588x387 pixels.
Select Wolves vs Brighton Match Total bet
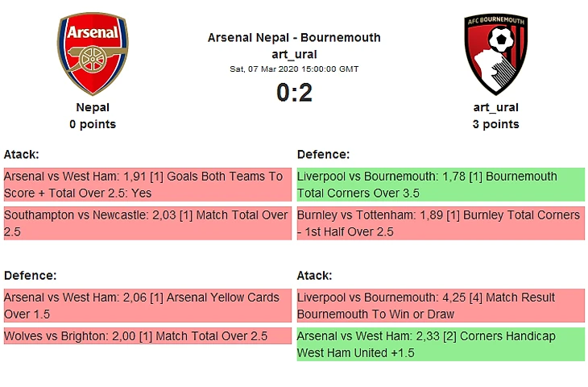[x=147, y=335]
